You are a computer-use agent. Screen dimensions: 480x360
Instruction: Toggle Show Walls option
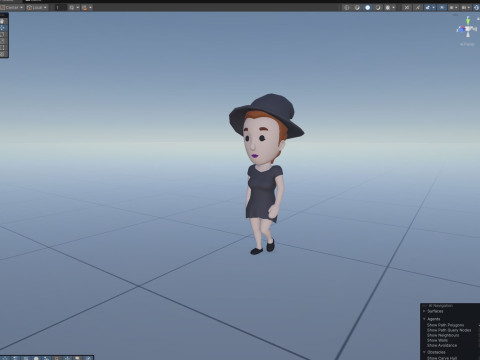[x=437, y=340]
